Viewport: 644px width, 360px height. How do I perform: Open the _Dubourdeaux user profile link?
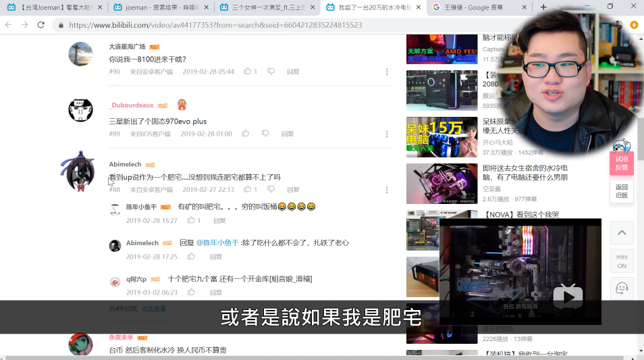[131, 105]
